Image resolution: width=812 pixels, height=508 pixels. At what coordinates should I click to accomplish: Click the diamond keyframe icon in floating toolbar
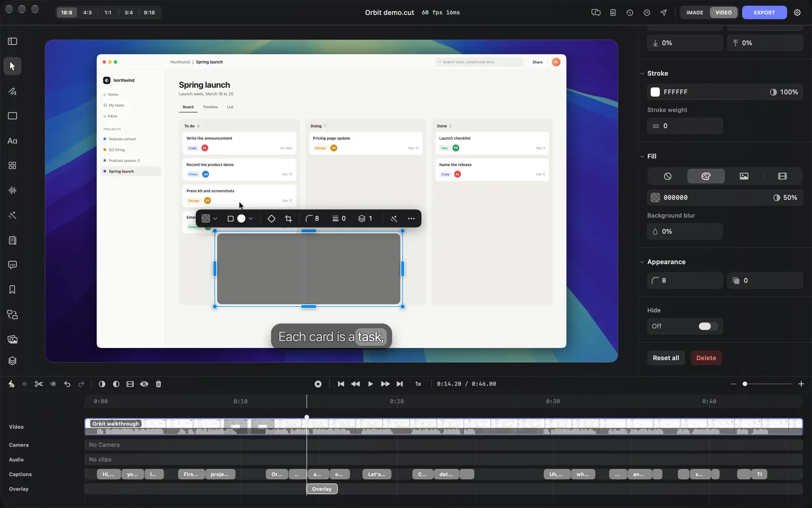point(272,218)
